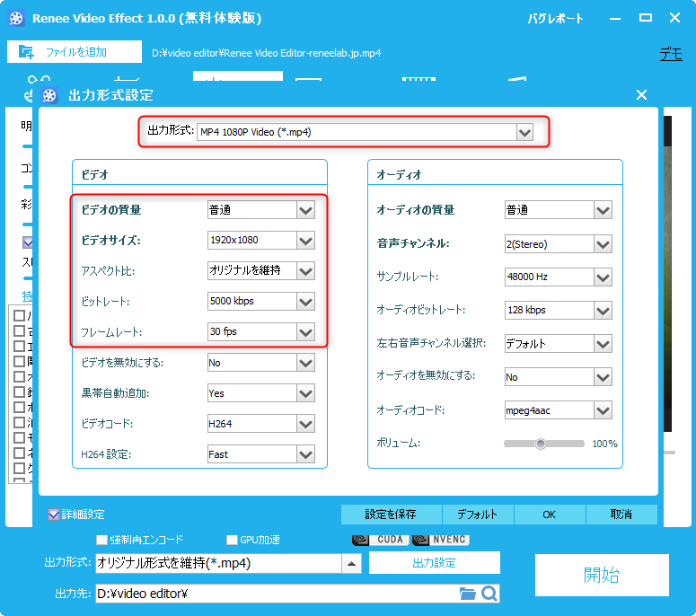The height and width of the screenshot is (616, 696).
Task: Click the 取消 cancel button
Action: coord(621,515)
